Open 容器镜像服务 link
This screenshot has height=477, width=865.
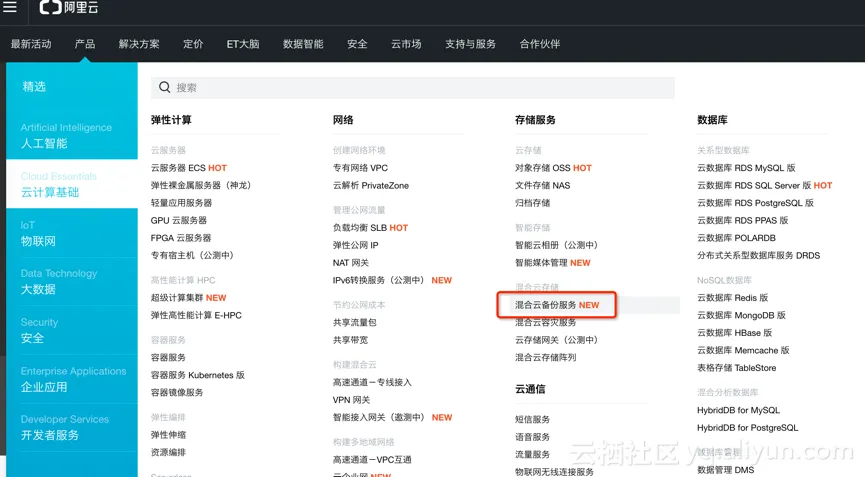click(x=177, y=393)
